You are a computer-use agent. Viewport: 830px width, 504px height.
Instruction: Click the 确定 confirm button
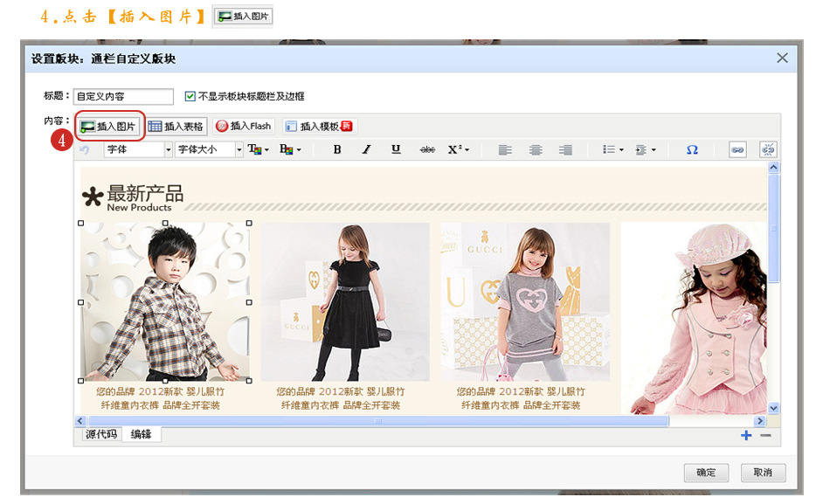(x=706, y=473)
